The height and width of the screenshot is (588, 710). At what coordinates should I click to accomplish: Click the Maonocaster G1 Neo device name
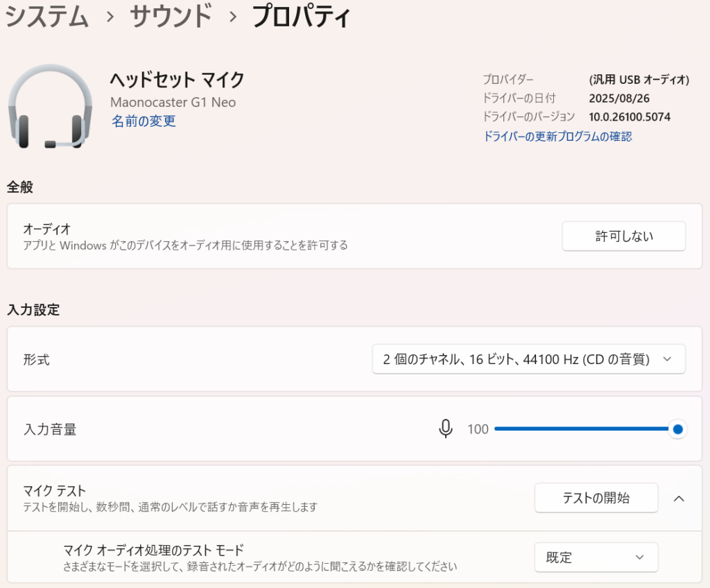pos(173,103)
